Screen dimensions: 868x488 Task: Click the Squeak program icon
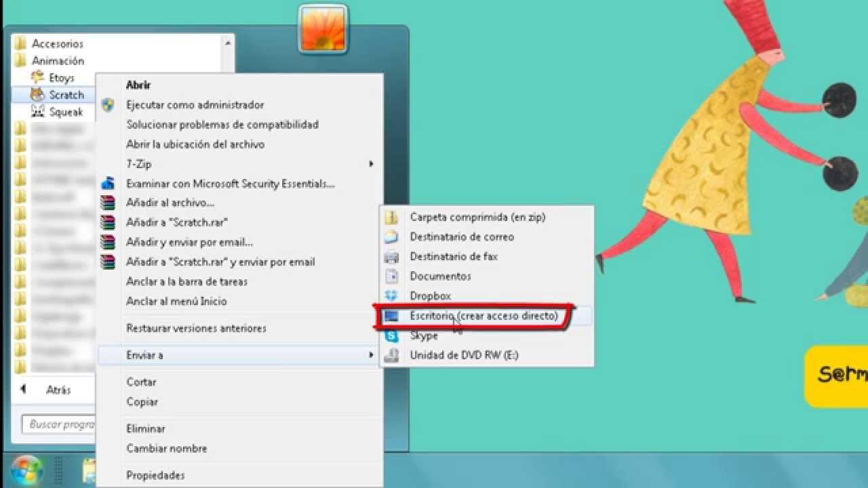[x=38, y=112]
